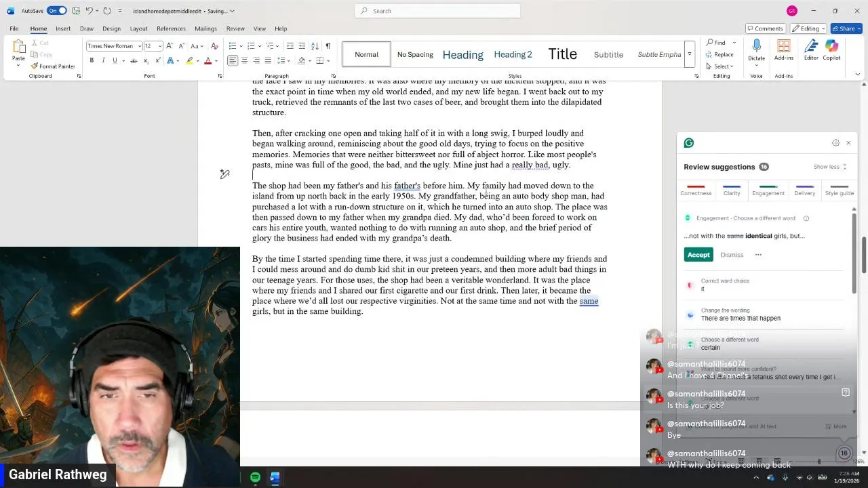Image resolution: width=868 pixels, height=488 pixels.
Task: Open the font name dropdown Times New Roman
Action: pos(140,46)
